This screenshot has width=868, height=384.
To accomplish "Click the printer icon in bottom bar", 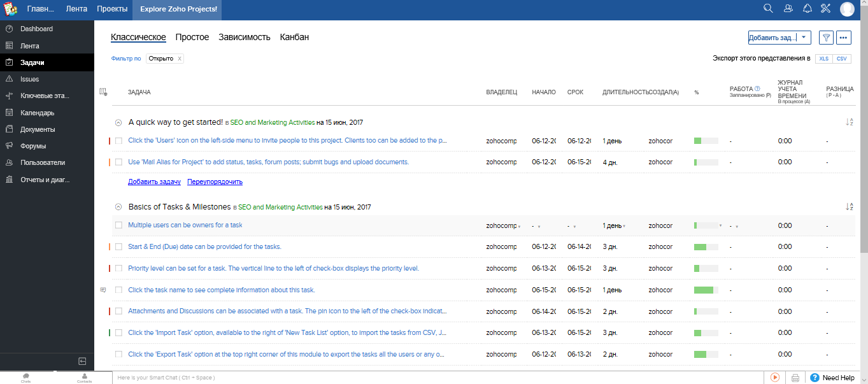I will [x=795, y=378].
